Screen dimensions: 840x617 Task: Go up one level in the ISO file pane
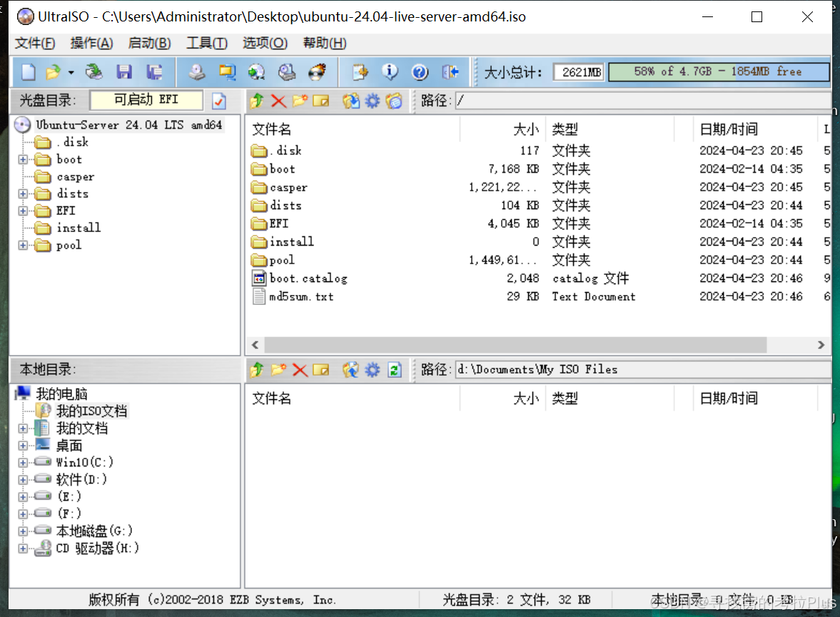pyautogui.click(x=257, y=101)
